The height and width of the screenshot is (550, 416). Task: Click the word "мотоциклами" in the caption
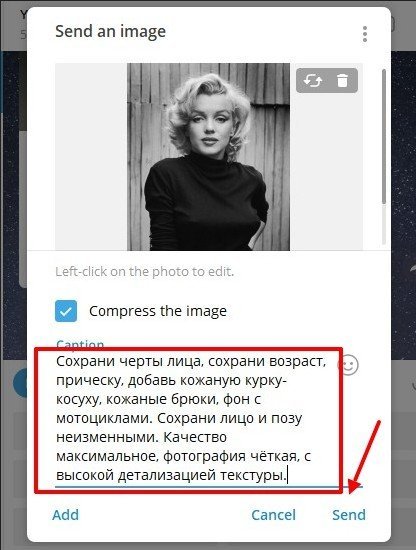pos(104,418)
